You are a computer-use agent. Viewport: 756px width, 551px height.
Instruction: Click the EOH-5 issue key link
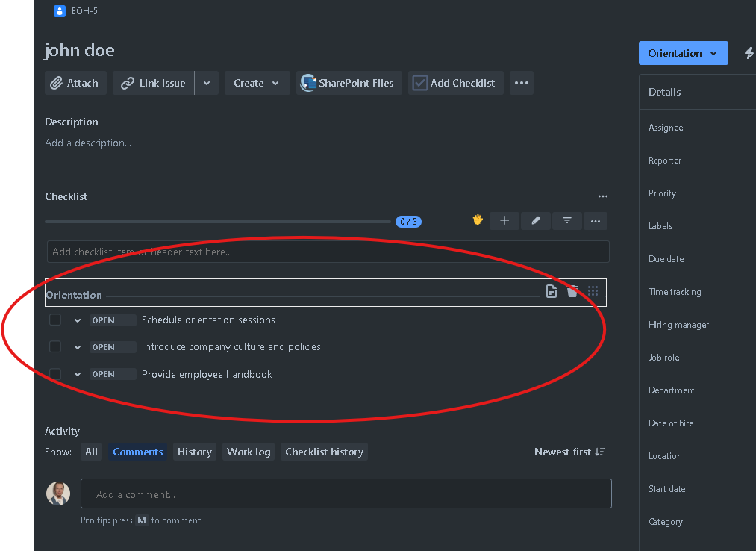(x=84, y=11)
